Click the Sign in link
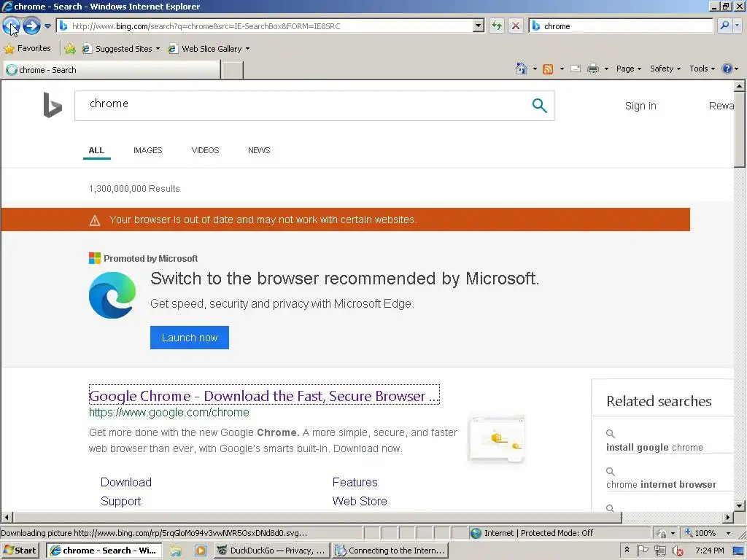Viewport: 747px width, 560px height. click(x=640, y=106)
